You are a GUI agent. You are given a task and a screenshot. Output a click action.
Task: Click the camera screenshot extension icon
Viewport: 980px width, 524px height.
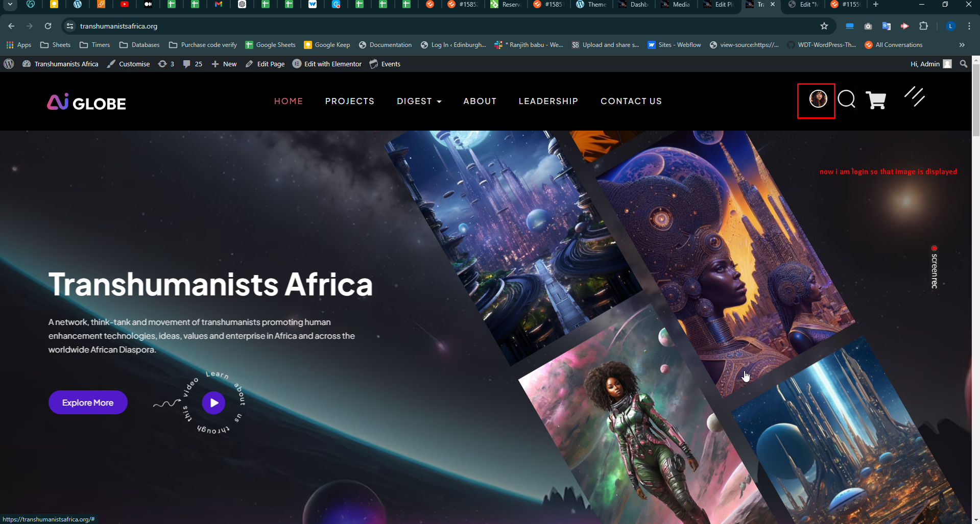868,26
